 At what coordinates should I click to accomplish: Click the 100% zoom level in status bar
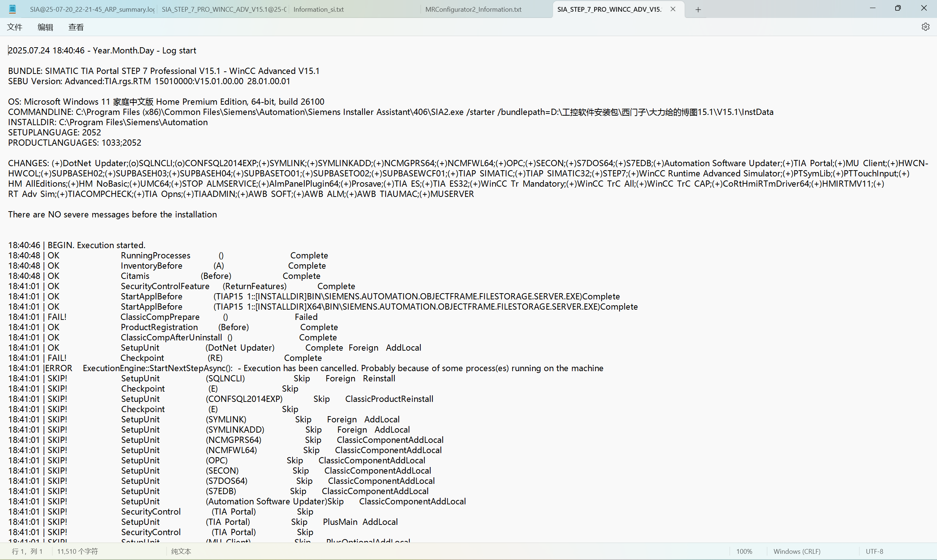click(x=744, y=551)
